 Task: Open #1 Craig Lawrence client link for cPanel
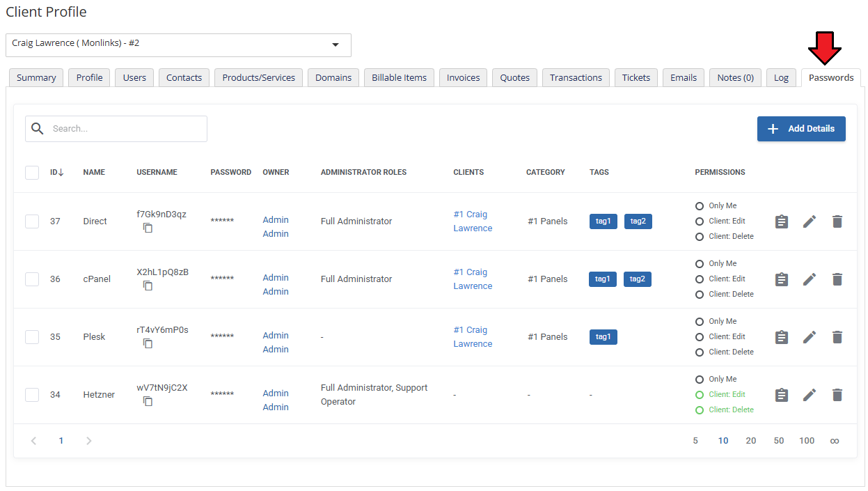tap(473, 279)
